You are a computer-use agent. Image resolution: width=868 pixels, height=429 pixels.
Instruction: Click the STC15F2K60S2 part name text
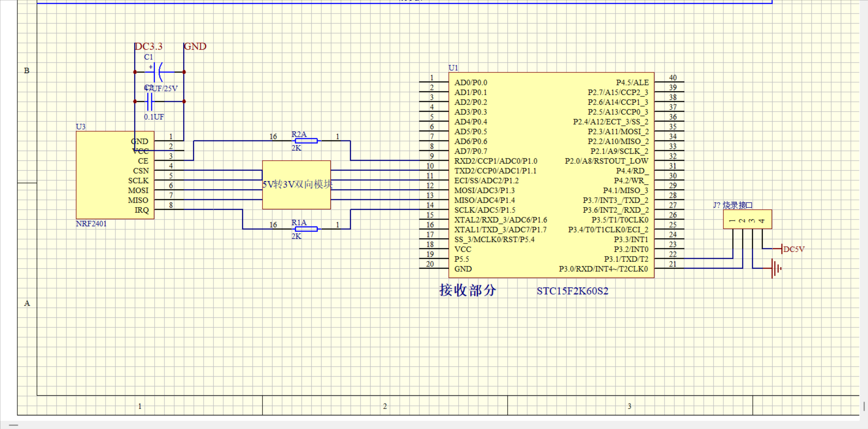tap(572, 291)
